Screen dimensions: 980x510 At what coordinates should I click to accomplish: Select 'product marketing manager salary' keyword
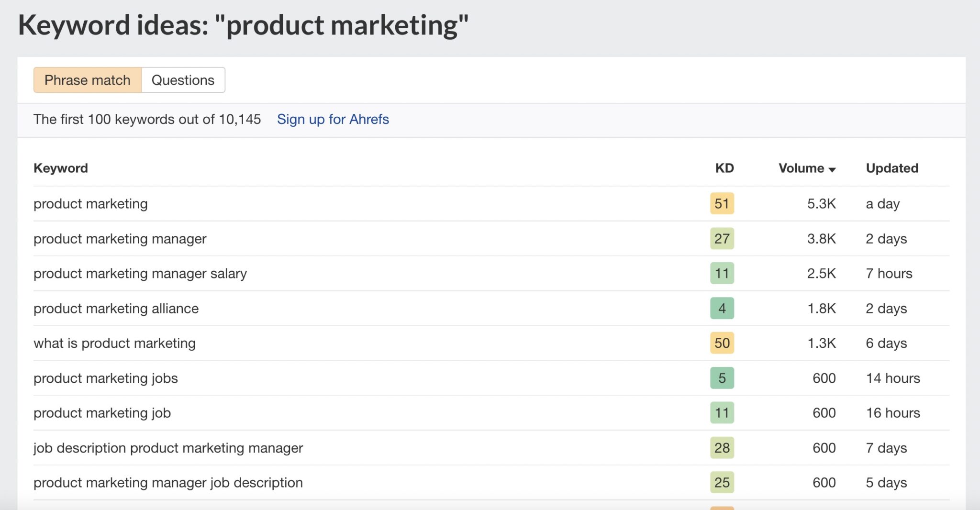(x=140, y=274)
